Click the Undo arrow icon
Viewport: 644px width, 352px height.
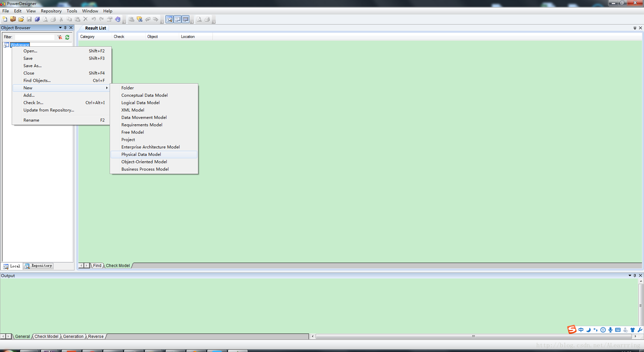[x=94, y=19]
